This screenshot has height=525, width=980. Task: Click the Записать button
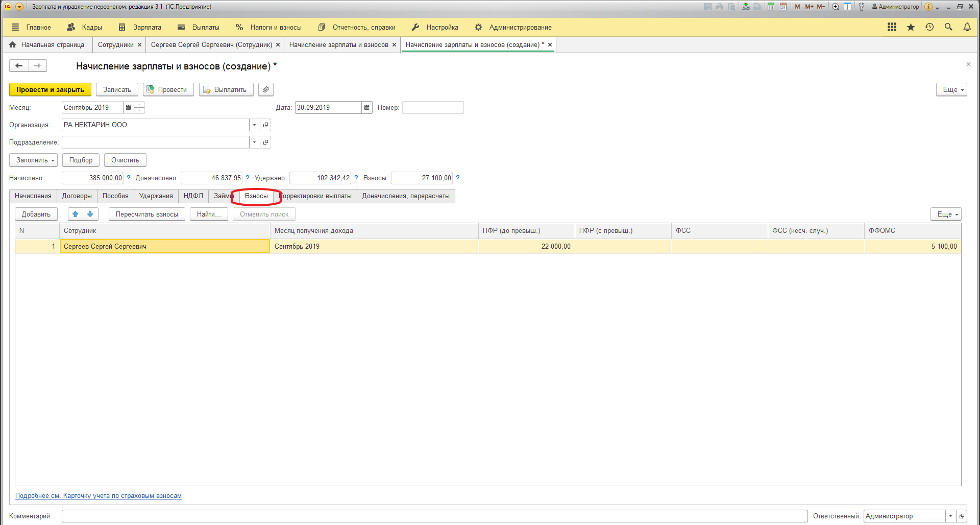click(117, 89)
